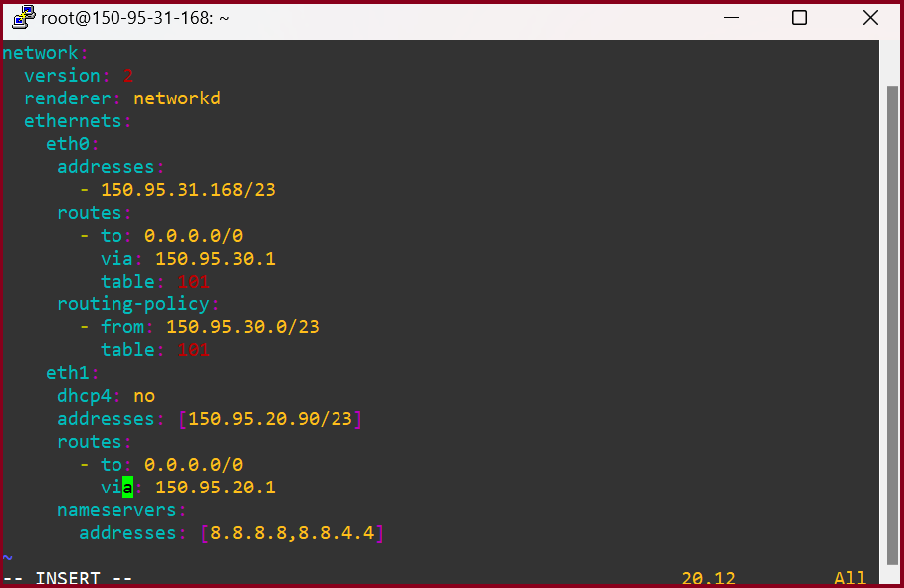The height and width of the screenshot is (588, 904).
Task: Click gateway value 150.95.20.1
Action: pos(215,488)
